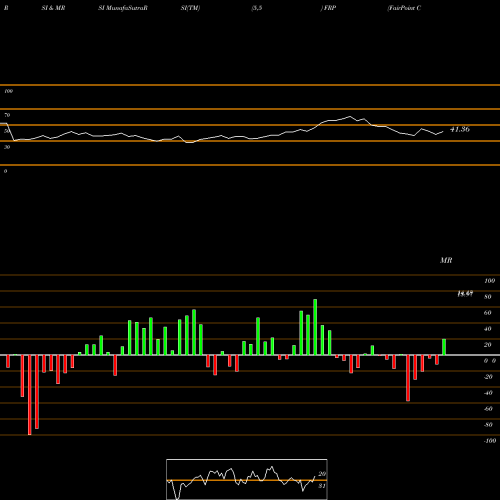
Task: Click the 80 label on MR axis
Action: pyautogui.click(x=488, y=297)
